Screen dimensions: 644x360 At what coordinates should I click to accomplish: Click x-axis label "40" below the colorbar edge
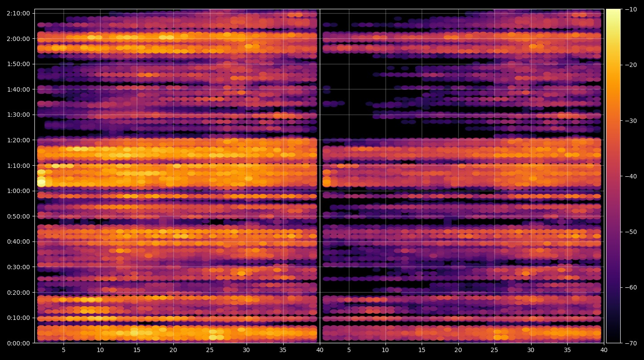(604, 350)
